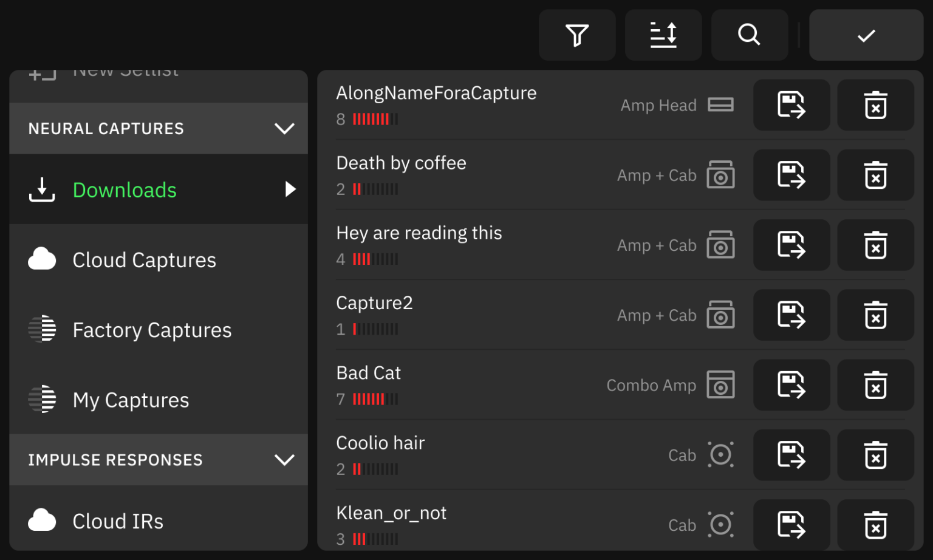Collapse the IMPULSE RESPONSES section

(x=284, y=460)
